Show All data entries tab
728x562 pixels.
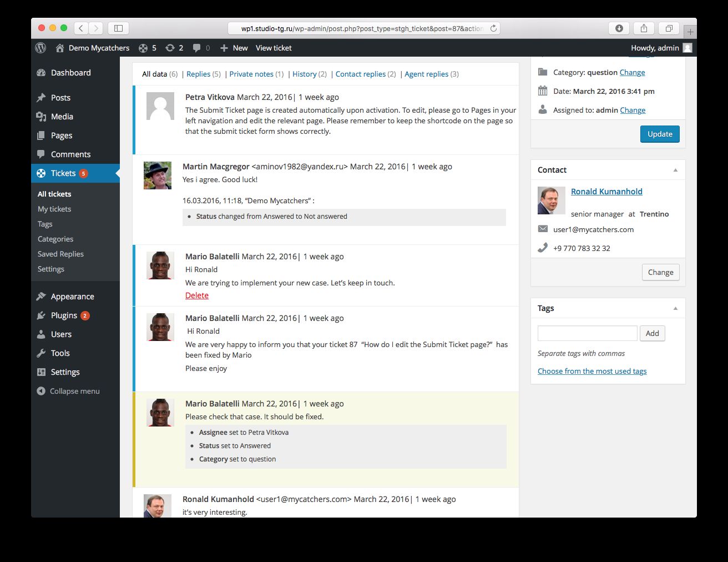(160, 74)
